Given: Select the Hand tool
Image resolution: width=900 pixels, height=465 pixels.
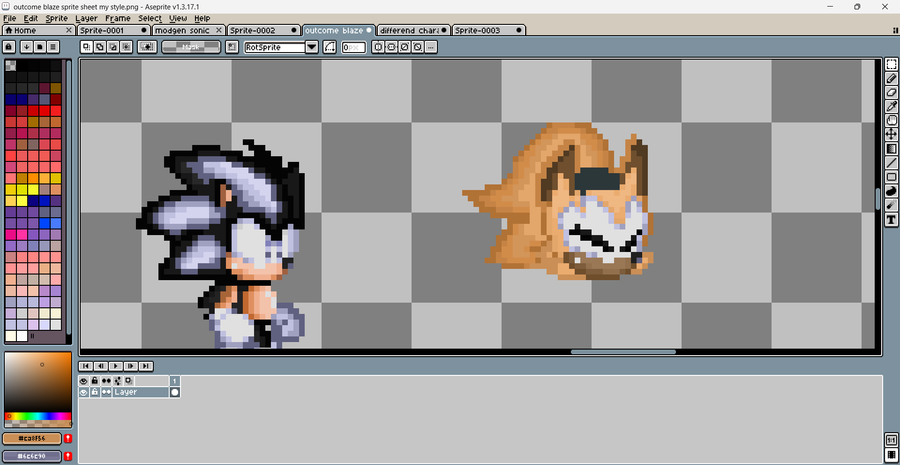Looking at the screenshot, I should pyautogui.click(x=891, y=121).
